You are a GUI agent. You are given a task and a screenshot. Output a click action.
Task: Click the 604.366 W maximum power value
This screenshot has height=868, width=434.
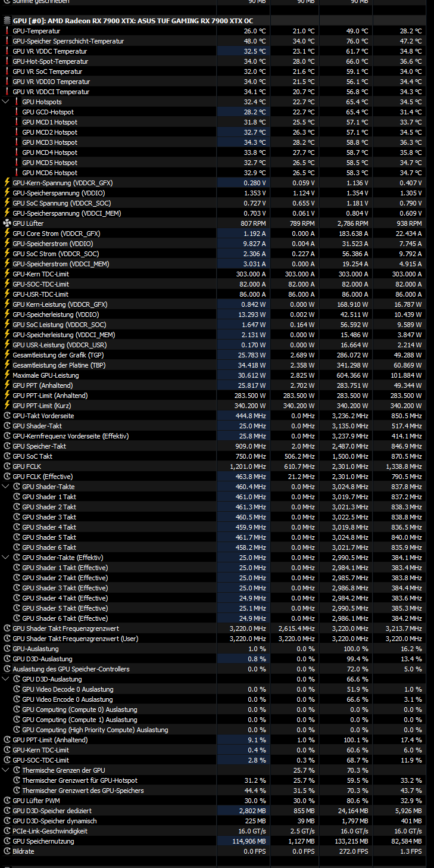click(352, 375)
